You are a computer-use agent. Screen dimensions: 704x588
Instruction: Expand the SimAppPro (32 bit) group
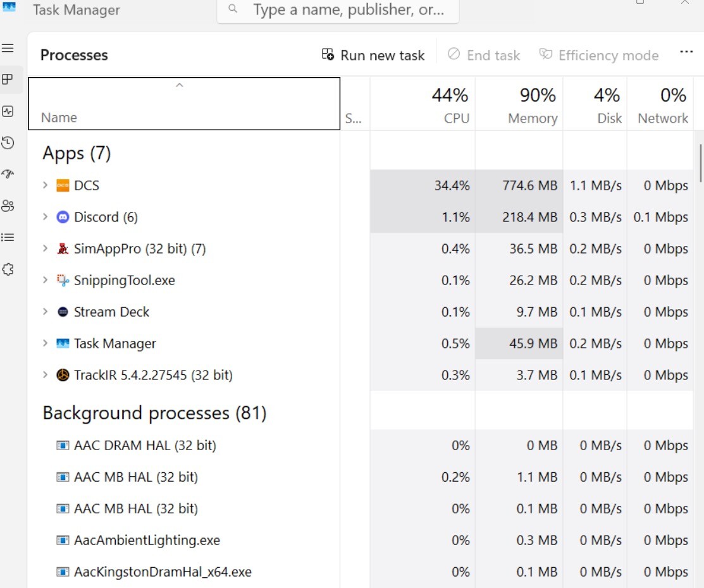[45, 248]
